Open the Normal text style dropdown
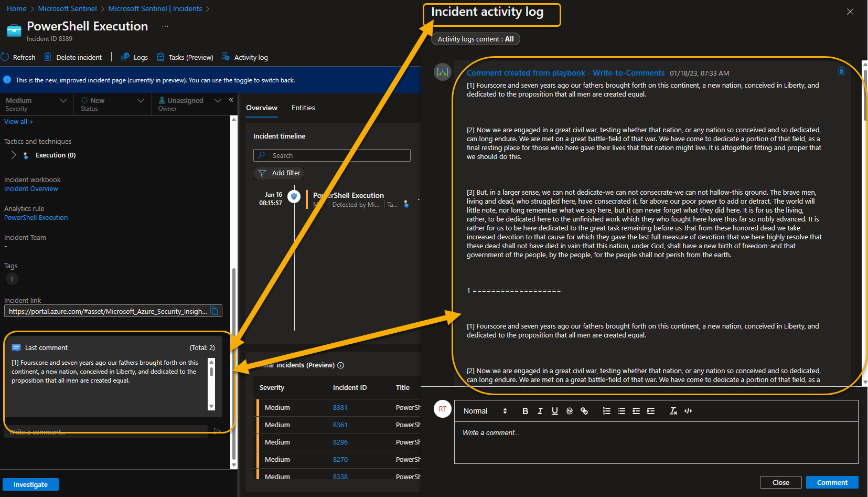This screenshot has width=868, height=497. [x=485, y=411]
